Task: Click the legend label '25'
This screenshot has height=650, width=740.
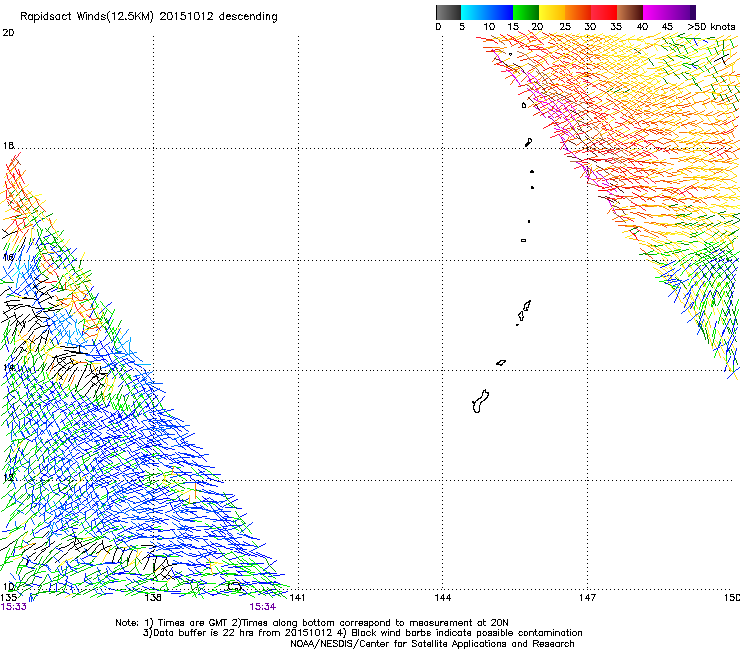Action: click(565, 27)
